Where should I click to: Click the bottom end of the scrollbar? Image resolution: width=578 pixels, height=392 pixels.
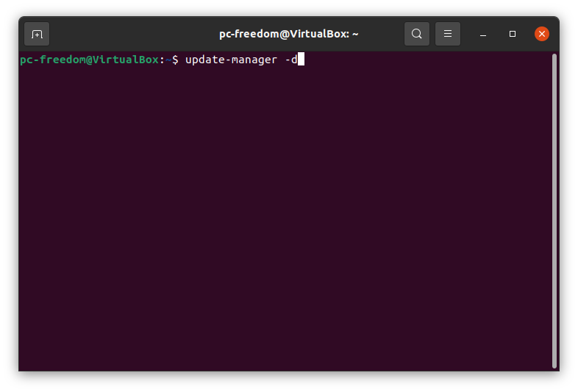(x=554, y=363)
